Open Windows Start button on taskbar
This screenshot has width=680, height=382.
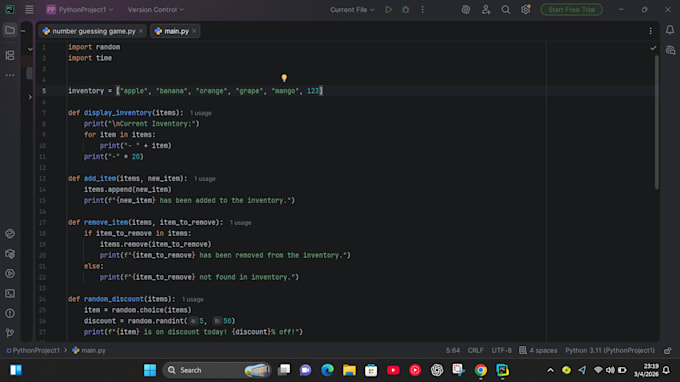150,370
